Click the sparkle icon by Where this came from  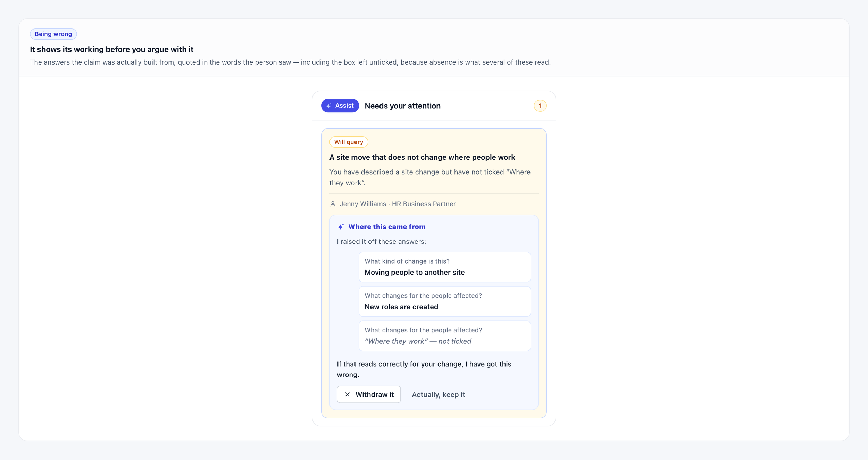(341, 227)
